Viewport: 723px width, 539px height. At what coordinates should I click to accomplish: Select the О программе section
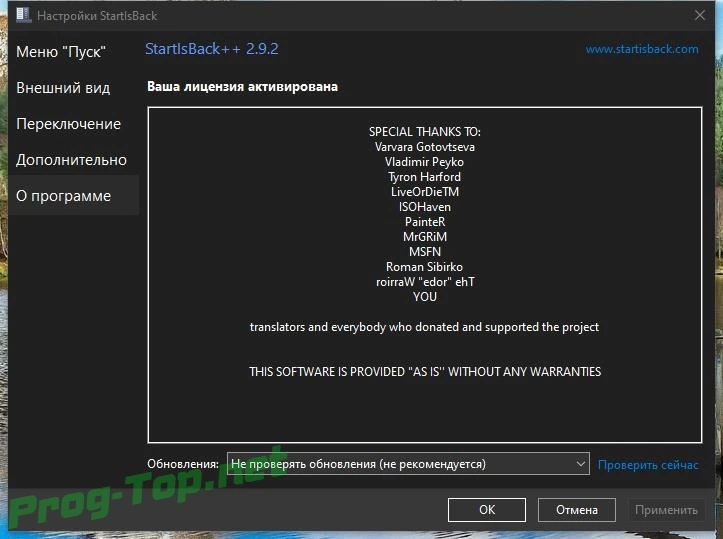(x=73, y=195)
